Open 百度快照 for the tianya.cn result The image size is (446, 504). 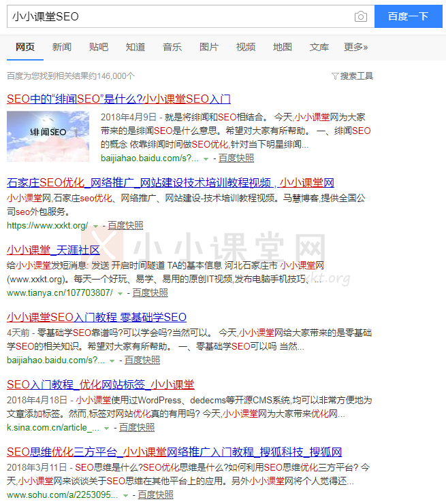[x=150, y=293]
